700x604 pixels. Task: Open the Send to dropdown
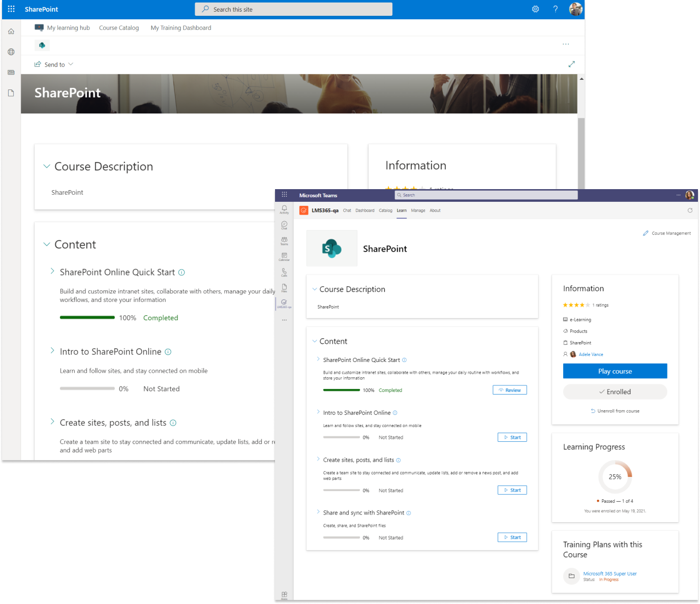coord(54,65)
